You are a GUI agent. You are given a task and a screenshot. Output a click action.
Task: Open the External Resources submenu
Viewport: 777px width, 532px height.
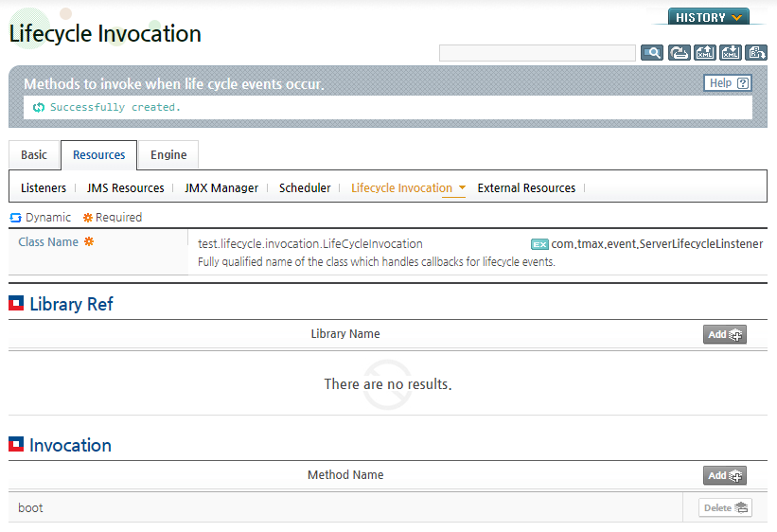point(526,188)
